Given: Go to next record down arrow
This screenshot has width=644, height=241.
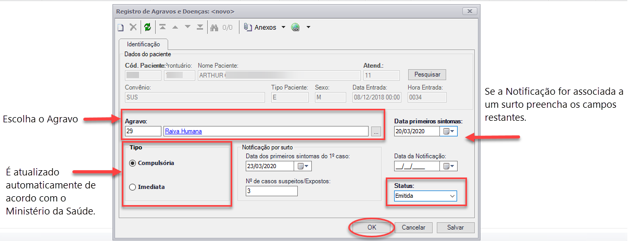Looking at the screenshot, I should [x=187, y=28].
